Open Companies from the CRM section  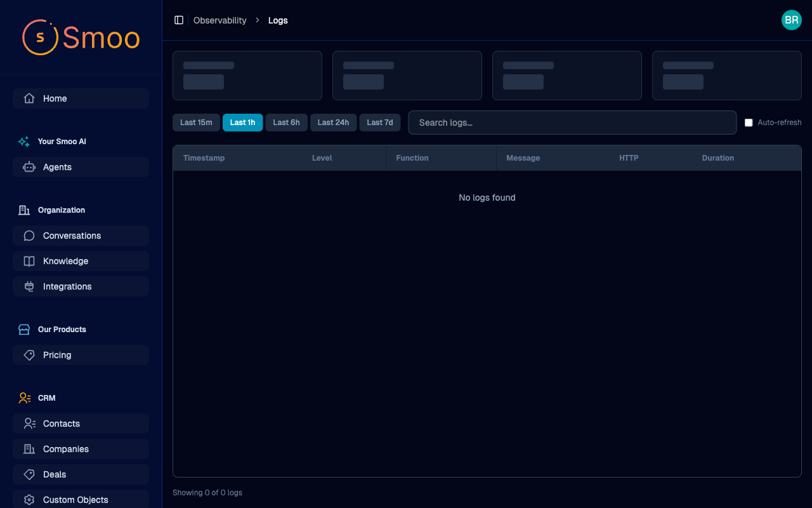pos(81,449)
